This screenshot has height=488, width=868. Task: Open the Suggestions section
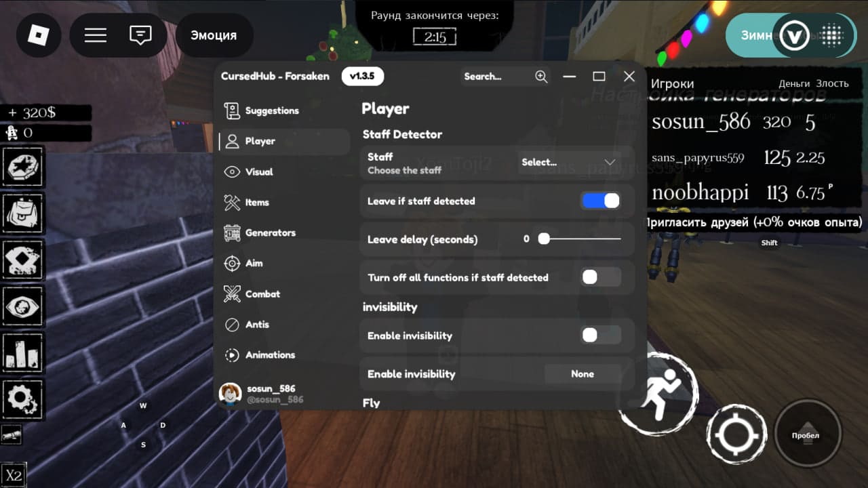point(283,110)
